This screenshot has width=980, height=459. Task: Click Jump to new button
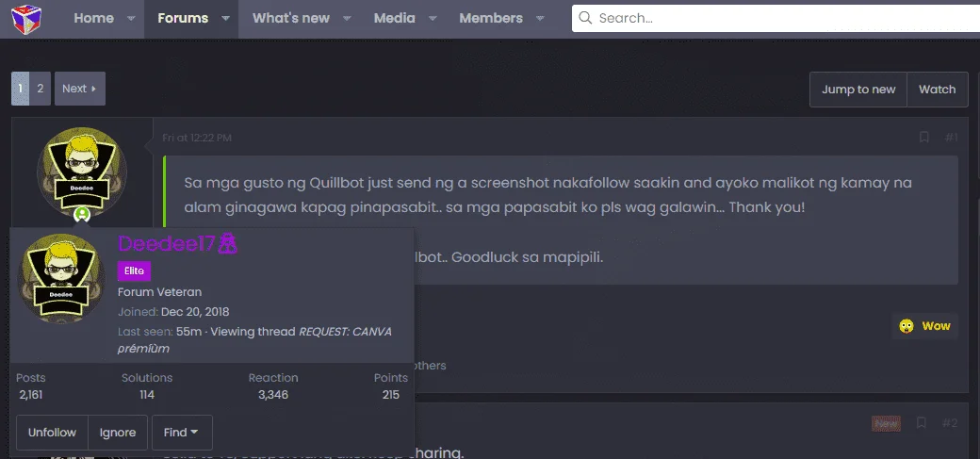tap(858, 90)
